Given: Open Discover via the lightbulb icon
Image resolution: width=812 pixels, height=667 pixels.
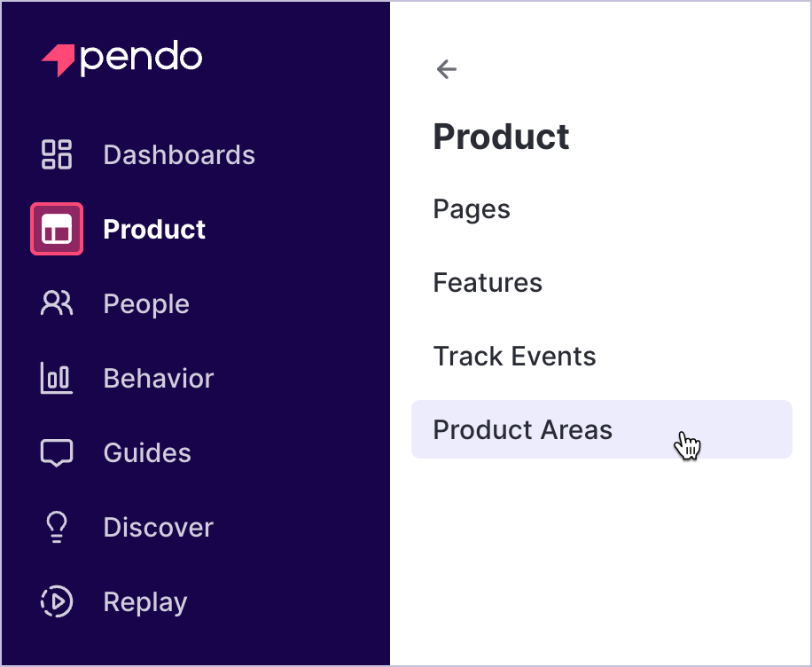Looking at the screenshot, I should (x=56, y=527).
